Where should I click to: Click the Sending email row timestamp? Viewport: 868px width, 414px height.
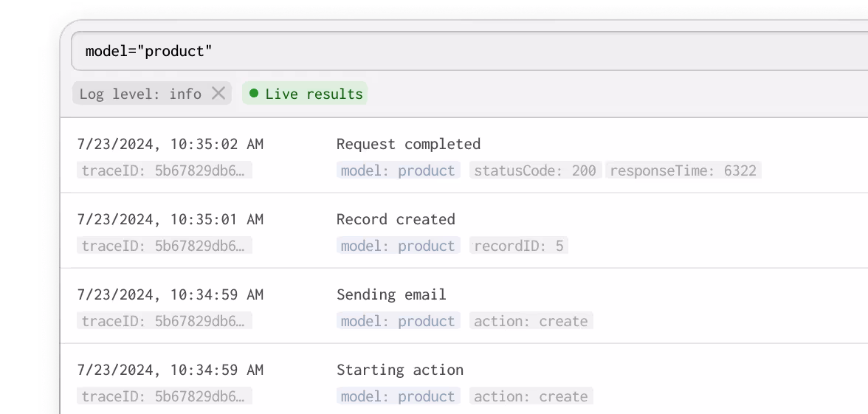click(170, 294)
